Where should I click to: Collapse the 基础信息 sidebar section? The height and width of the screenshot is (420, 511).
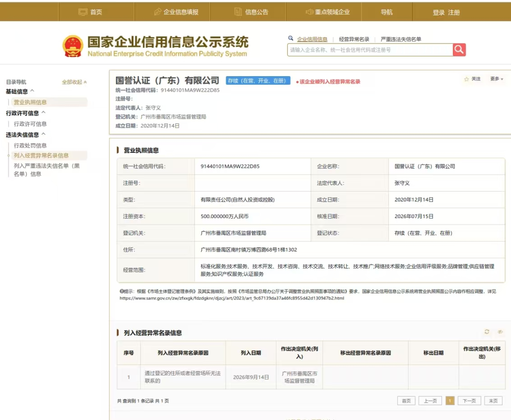point(20,91)
